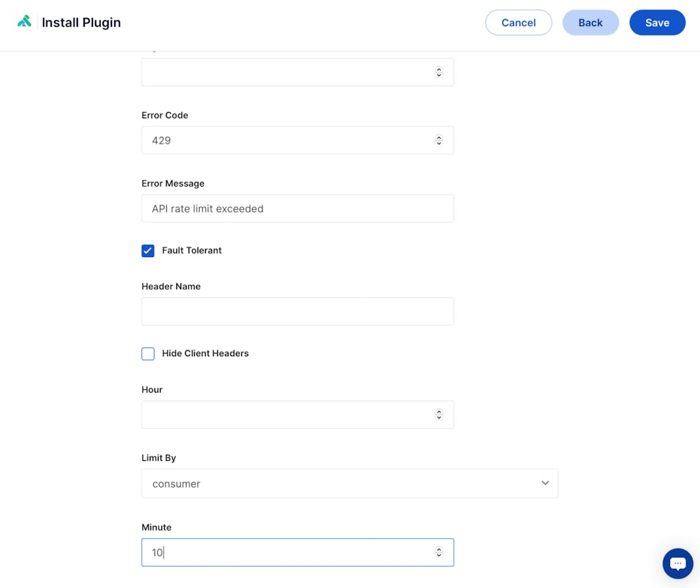Open the chat support widget

coord(677,563)
